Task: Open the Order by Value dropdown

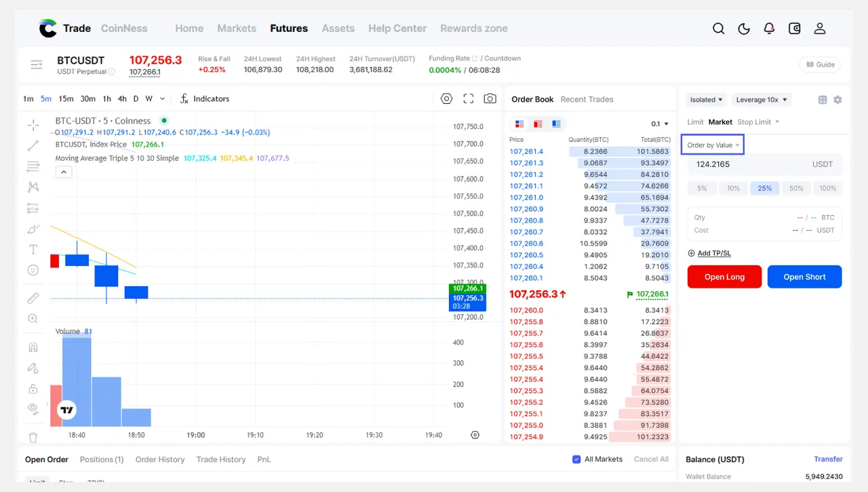Action: pos(713,145)
